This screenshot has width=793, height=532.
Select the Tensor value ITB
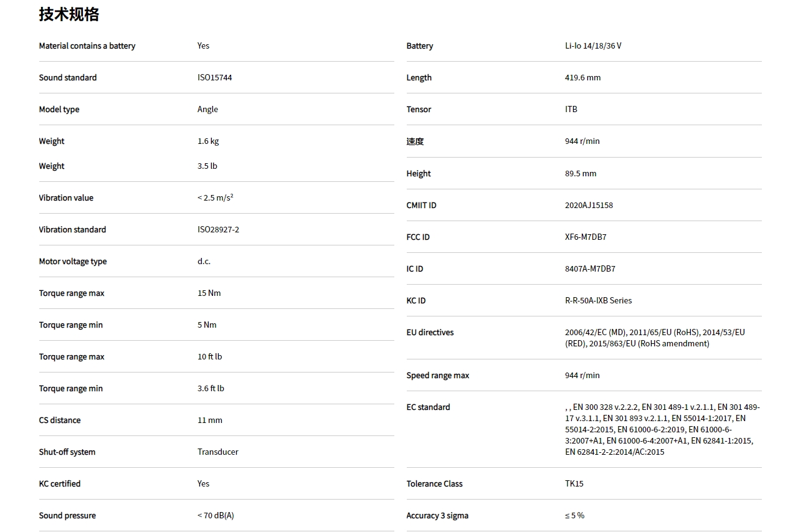point(571,110)
